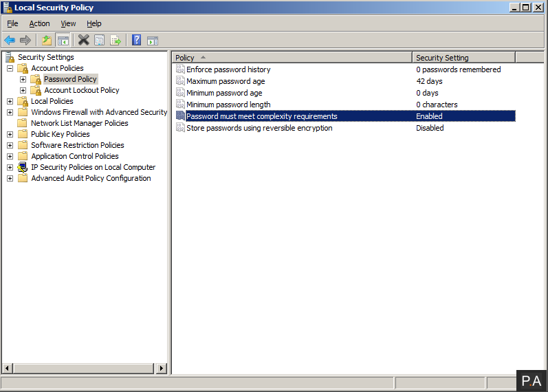Sort by the Policy column header

[292, 57]
